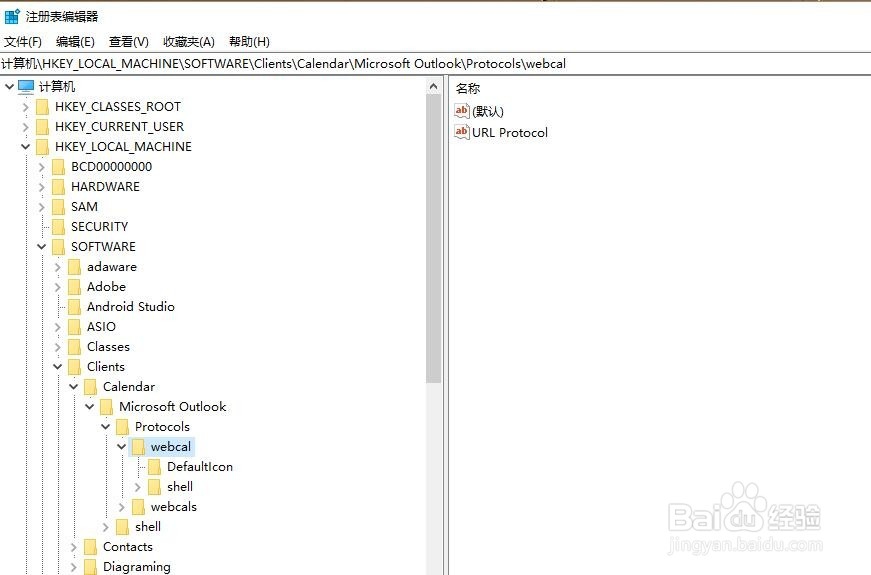This screenshot has height=575, width=871.
Task: Expand the webcals chevron
Action: tap(122, 507)
